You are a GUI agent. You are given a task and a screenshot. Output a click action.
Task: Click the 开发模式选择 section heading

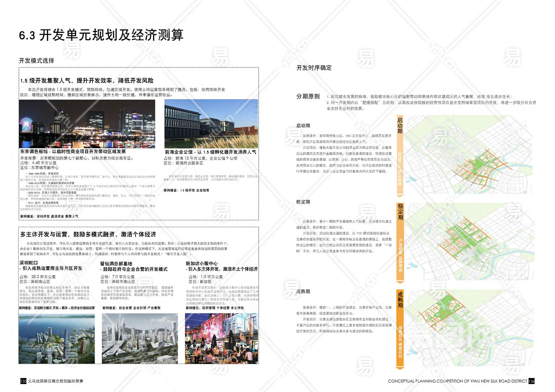click(x=37, y=61)
